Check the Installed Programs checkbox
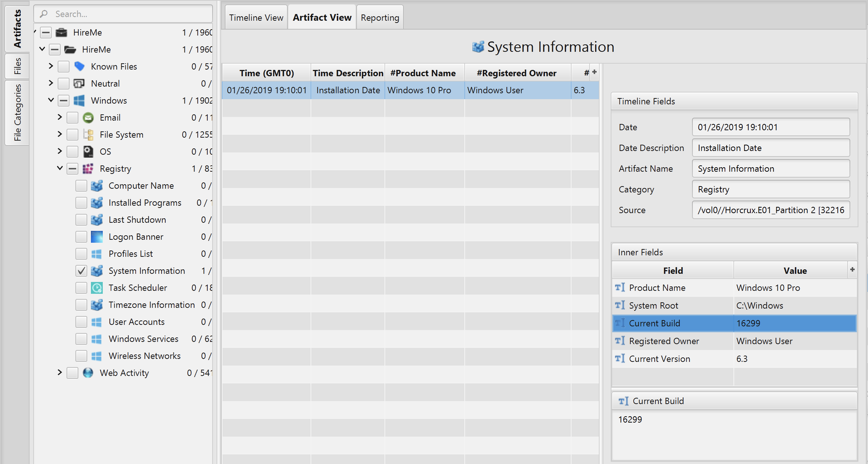Image resolution: width=868 pixels, height=464 pixels. 81,203
